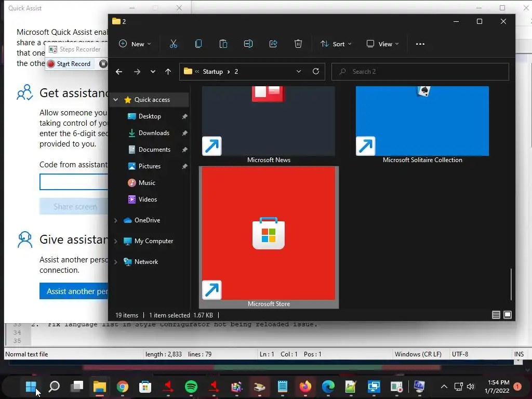Open recent locations dropdown arrow
The height and width of the screenshot is (399, 532).
(153, 72)
